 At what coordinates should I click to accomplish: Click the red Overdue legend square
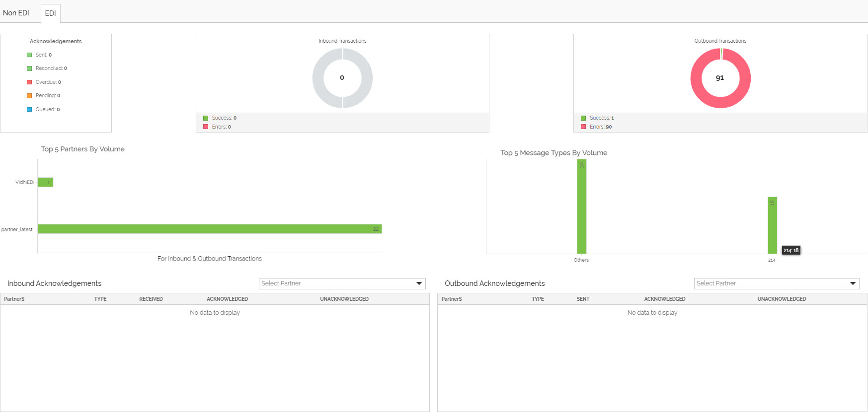[29, 82]
